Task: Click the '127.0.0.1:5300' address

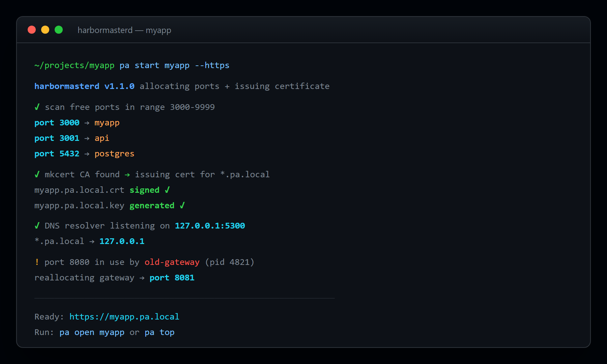Action: (210, 226)
